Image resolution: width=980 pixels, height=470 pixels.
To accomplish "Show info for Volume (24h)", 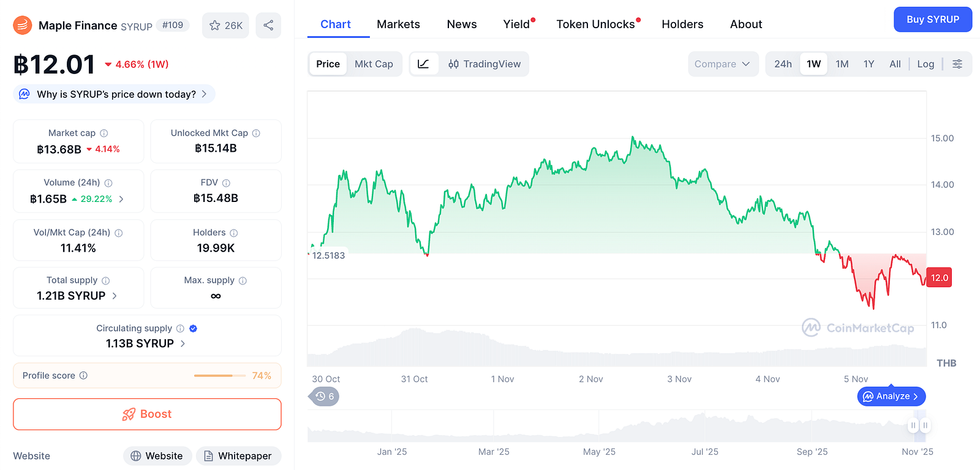I will [x=108, y=182].
